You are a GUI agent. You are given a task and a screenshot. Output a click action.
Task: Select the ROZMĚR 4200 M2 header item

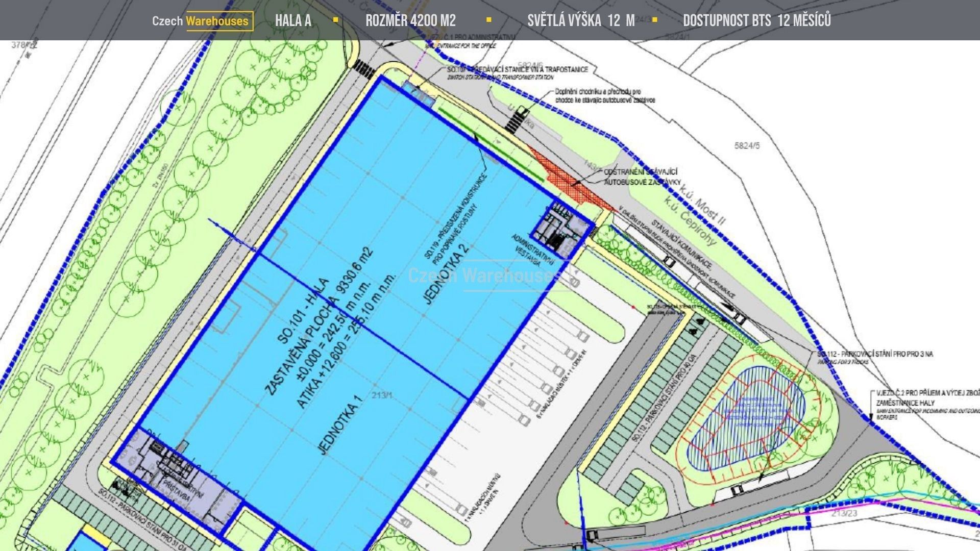pyautogui.click(x=410, y=20)
